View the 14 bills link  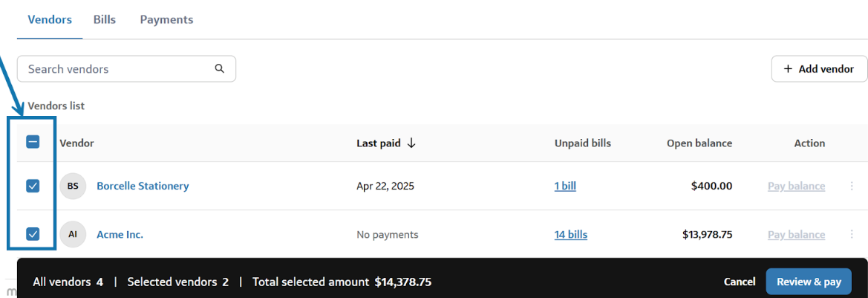[x=571, y=234]
